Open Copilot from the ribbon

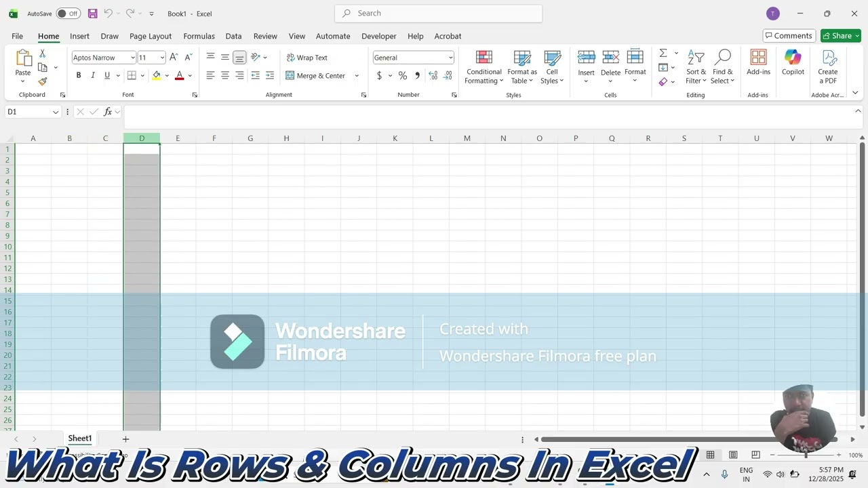click(x=793, y=62)
